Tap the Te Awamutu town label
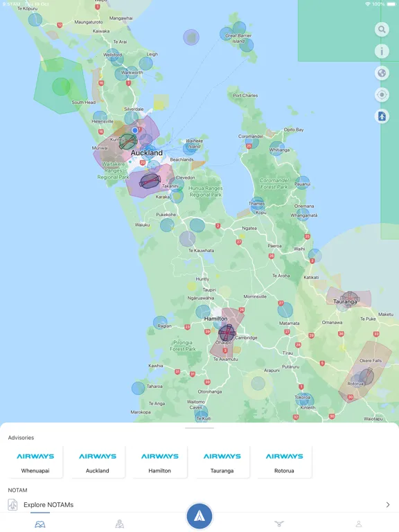Screen dimensions: 399x532 (226, 359)
